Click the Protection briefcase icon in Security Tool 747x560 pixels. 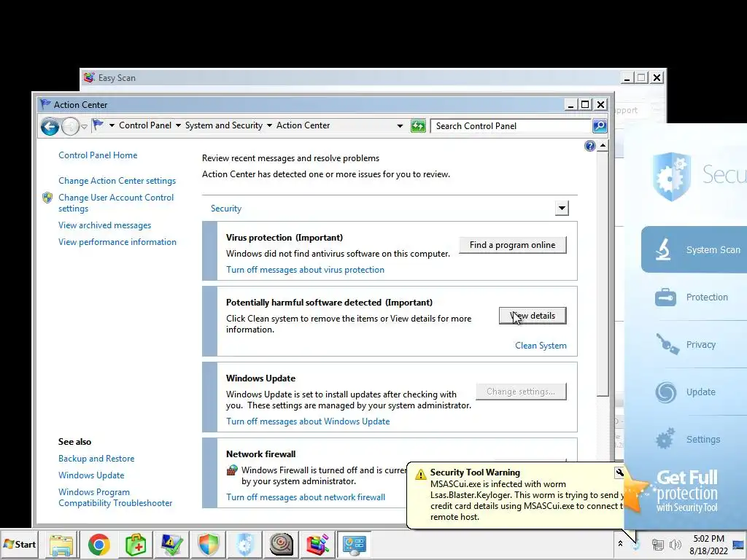click(665, 297)
